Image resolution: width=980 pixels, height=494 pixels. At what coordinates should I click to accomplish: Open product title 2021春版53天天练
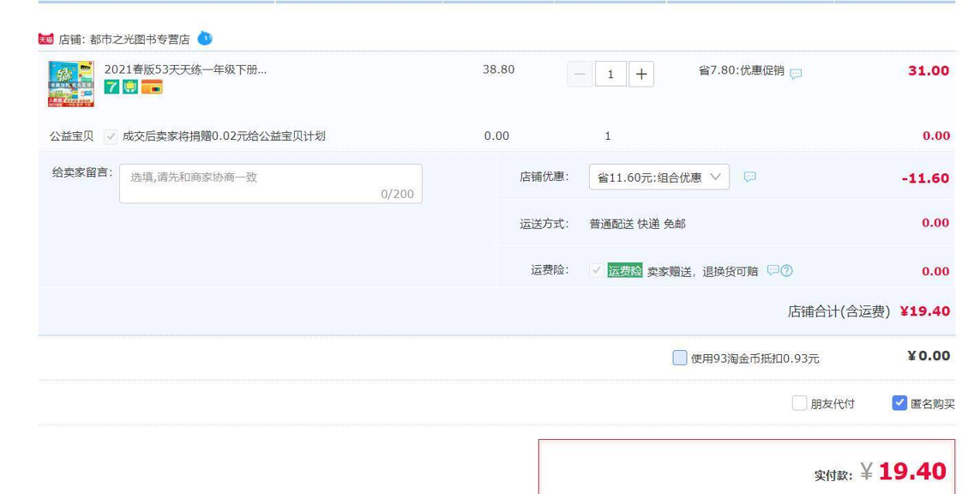(185, 69)
